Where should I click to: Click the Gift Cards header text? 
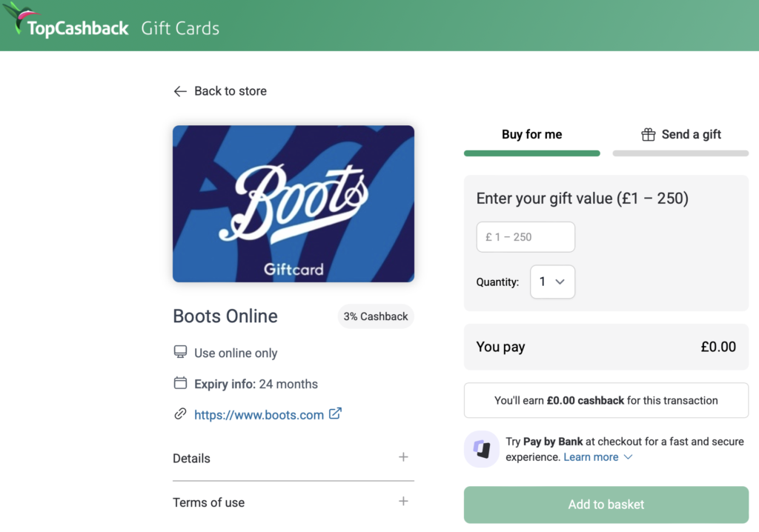pyautogui.click(x=180, y=29)
